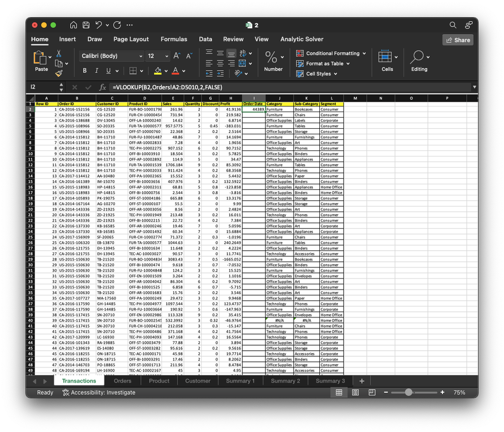The image size is (504, 432).
Task: Toggle bold formatting on cell I2
Action: (x=85, y=71)
